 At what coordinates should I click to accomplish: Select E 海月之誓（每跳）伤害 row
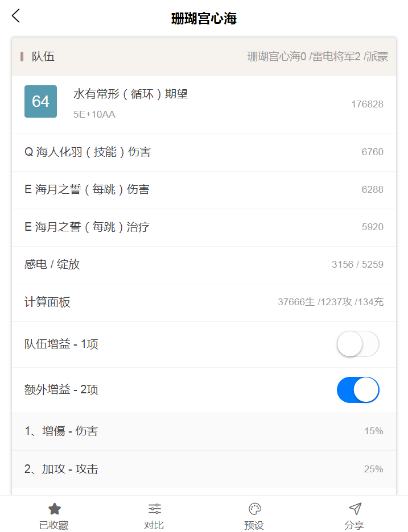point(204,190)
